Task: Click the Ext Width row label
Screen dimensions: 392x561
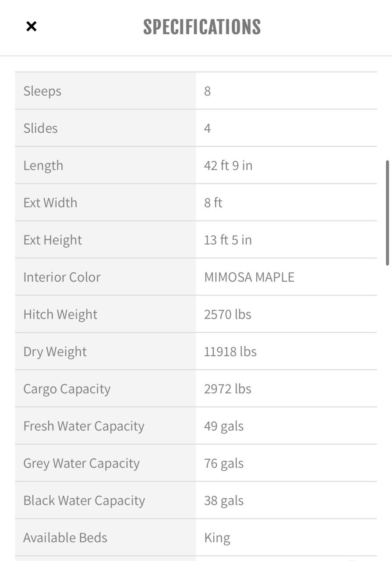Action: point(50,203)
